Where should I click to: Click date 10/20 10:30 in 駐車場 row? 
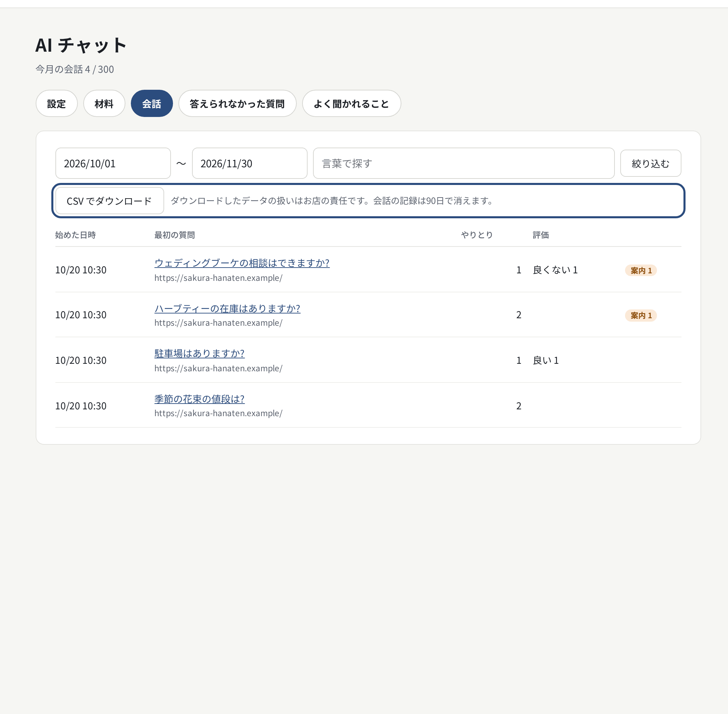pyautogui.click(x=81, y=360)
